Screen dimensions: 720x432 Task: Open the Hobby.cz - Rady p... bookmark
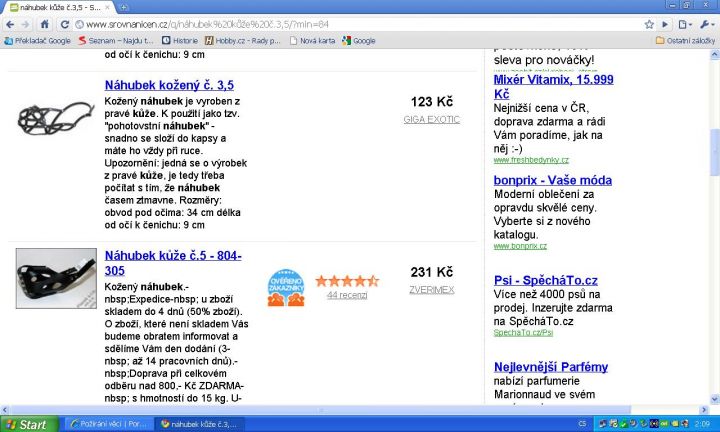pyautogui.click(x=242, y=41)
